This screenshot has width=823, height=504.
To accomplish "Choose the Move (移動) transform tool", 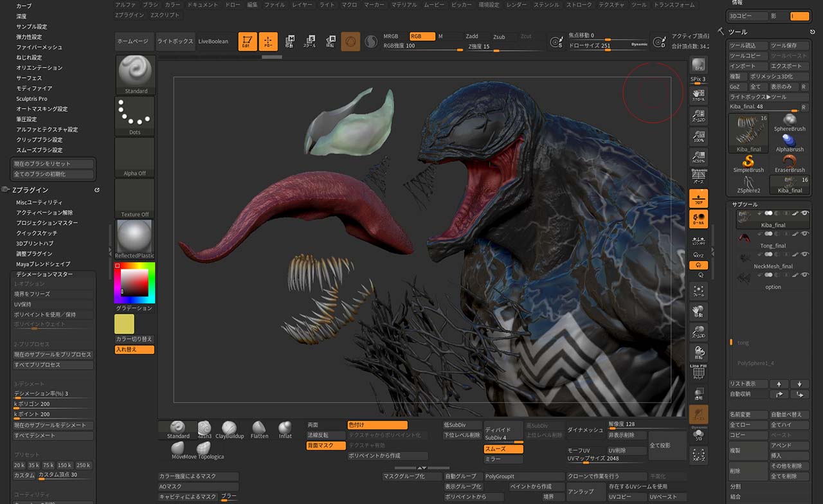I will [289, 42].
